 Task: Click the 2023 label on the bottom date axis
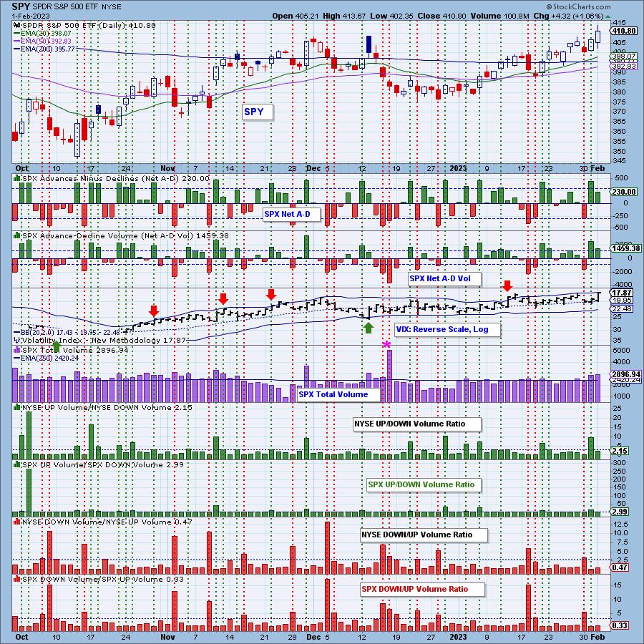[x=458, y=637]
